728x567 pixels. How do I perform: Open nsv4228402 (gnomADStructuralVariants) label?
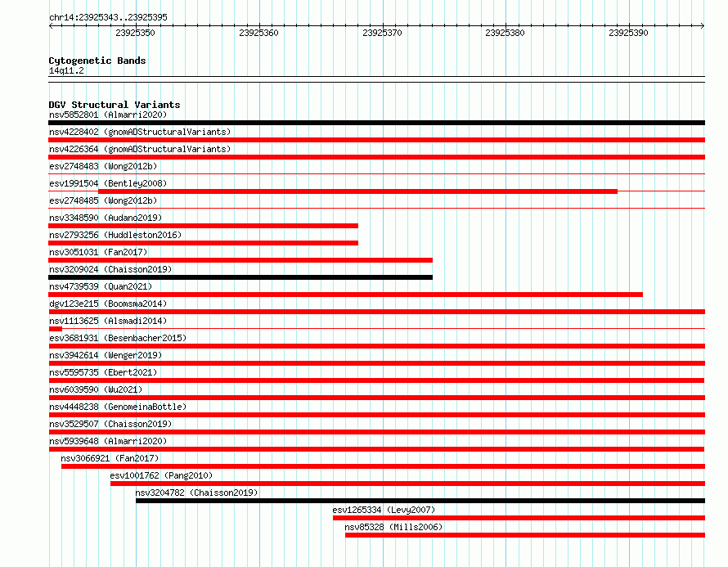[140, 132]
